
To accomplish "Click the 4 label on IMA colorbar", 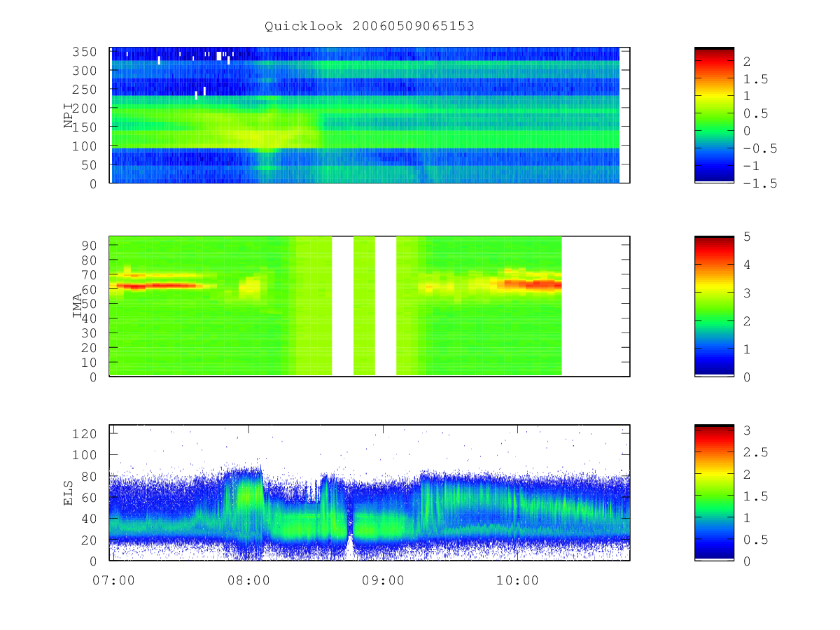I will pyautogui.click(x=747, y=265).
